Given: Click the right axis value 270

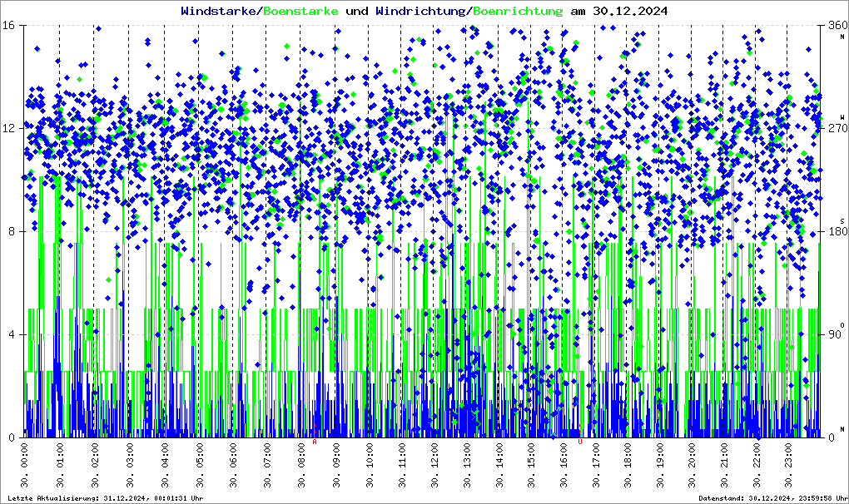Looking at the screenshot, I should pyautogui.click(x=834, y=128).
